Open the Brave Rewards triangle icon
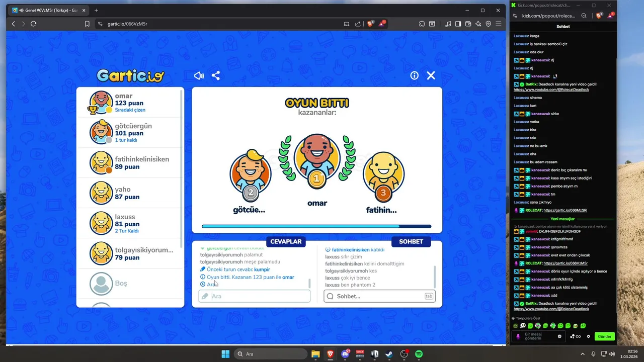 tap(382, 24)
